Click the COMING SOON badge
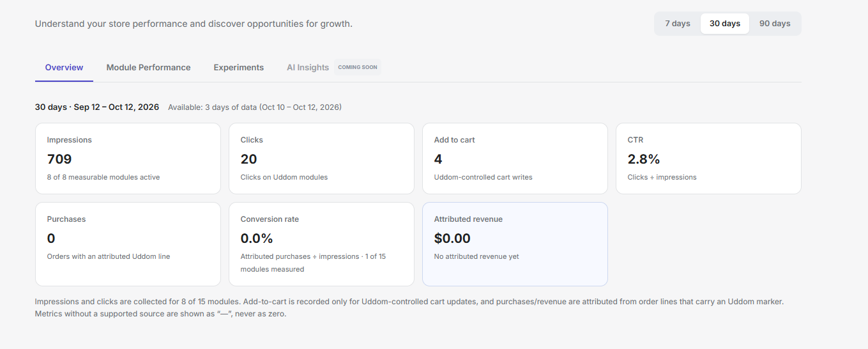 click(x=358, y=67)
